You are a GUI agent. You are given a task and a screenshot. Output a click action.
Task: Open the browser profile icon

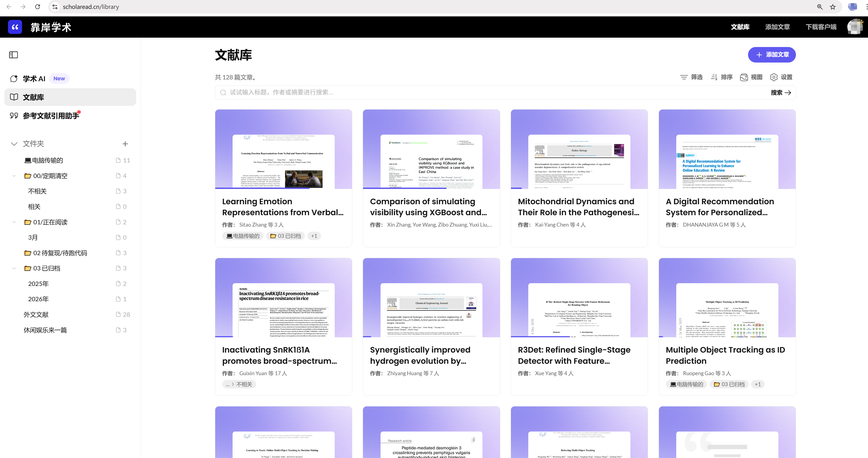point(852,7)
